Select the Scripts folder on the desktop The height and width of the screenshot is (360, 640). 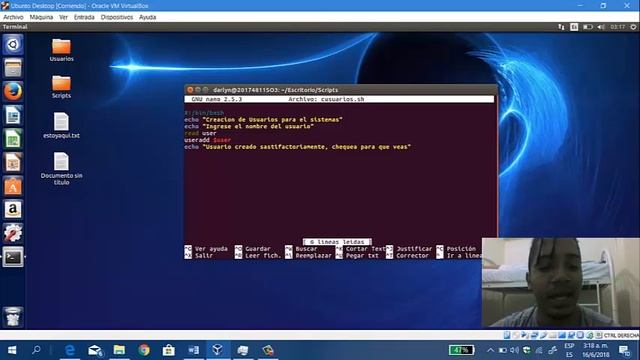click(x=61, y=87)
